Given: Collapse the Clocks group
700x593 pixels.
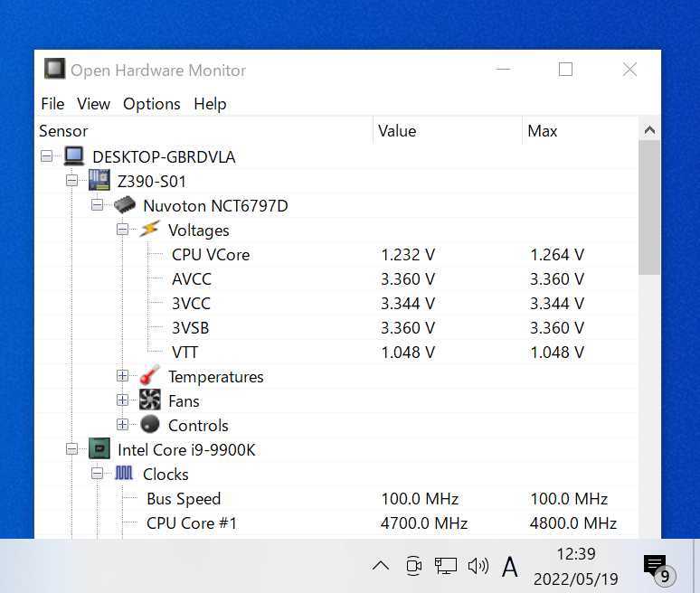Looking at the screenshot, I should (97, 474).
